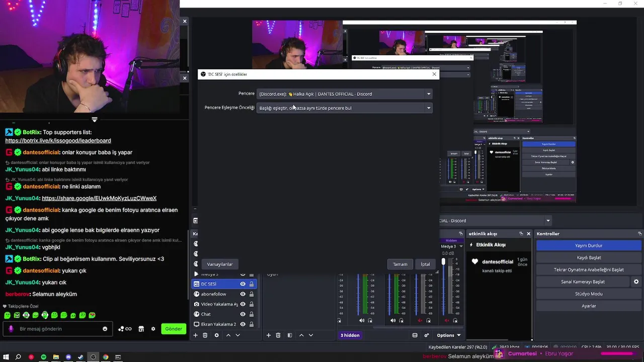This screenshot has width=644, height=362.
Task: Hide the DC SESİ source
Action: pos(243,284)
